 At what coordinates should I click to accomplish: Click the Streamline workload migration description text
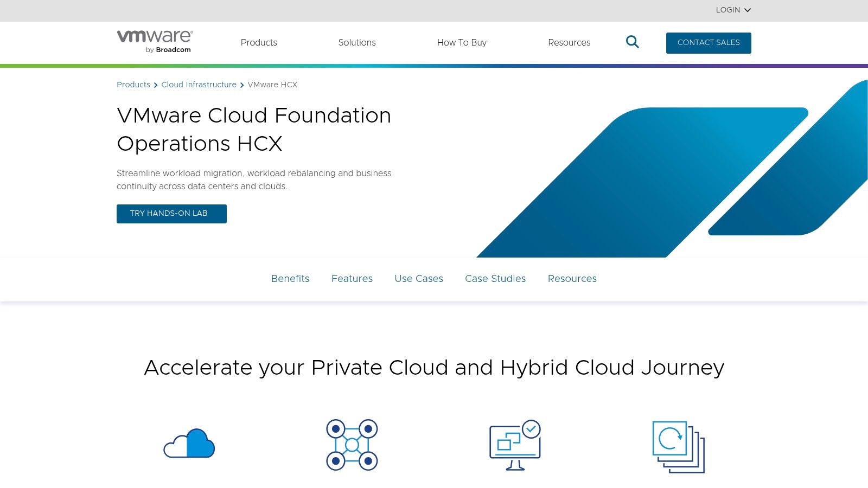254,179
